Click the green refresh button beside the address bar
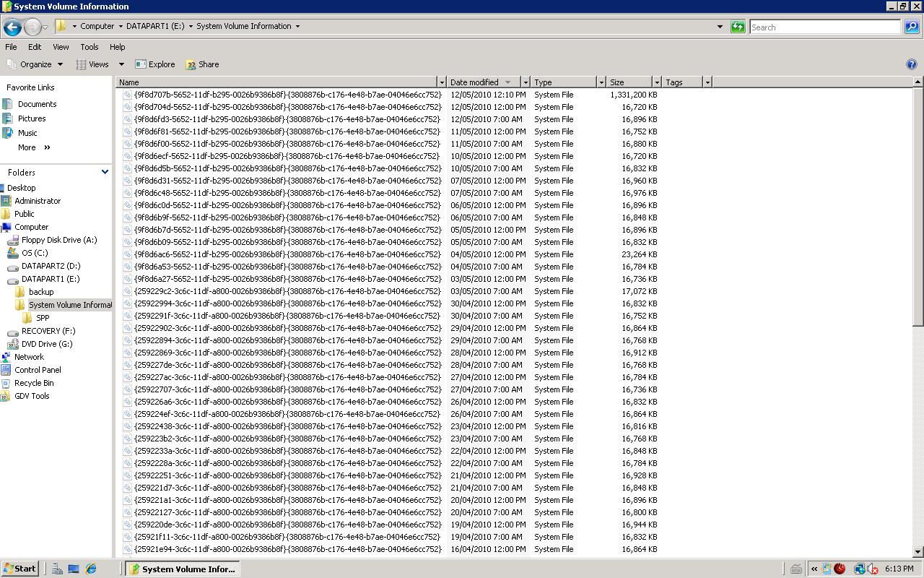This screenshot has width=924, height=578. 736,27
